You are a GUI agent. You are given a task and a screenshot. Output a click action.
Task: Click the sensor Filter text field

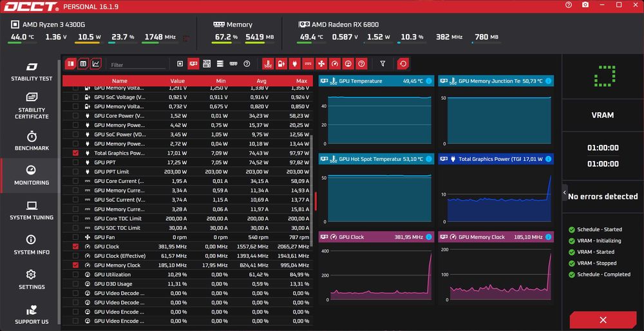click(138, 65)
